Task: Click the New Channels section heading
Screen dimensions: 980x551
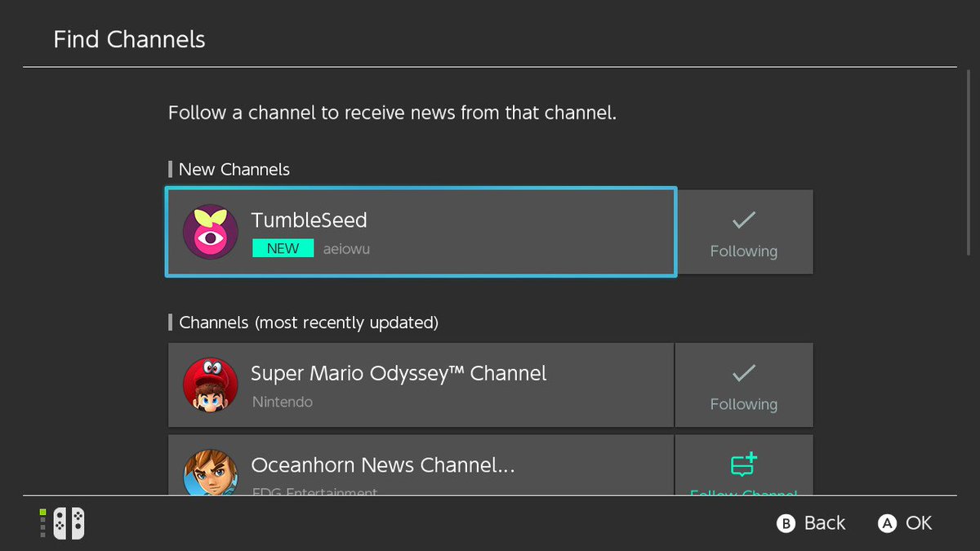Action: (x=234, y=170)
